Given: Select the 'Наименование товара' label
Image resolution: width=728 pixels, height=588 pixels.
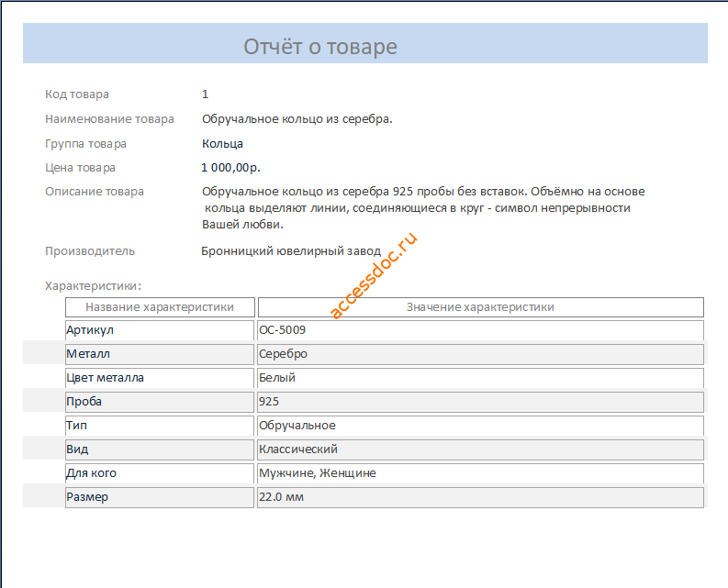Looking at the screenshot, I should 109,119.
